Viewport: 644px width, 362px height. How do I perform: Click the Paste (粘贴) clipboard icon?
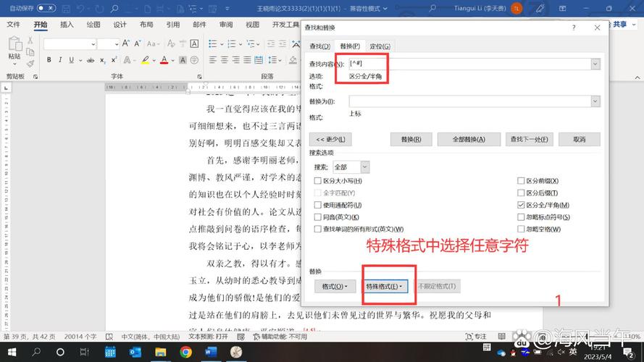point(14,43)
